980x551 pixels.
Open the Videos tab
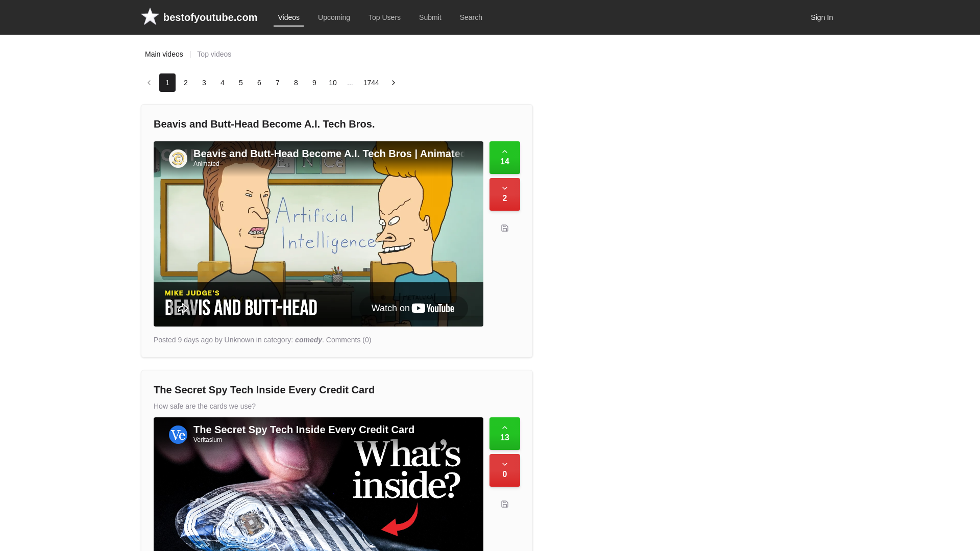point(289,17)
